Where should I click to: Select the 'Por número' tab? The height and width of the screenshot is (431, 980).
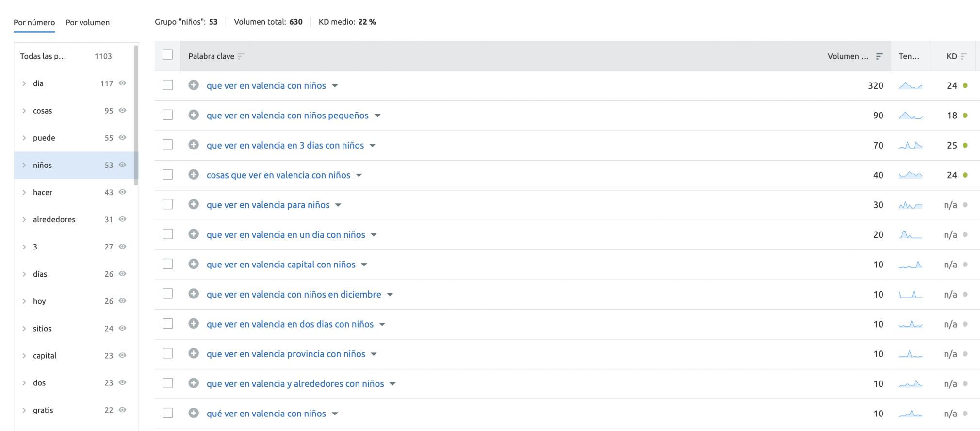34,22
